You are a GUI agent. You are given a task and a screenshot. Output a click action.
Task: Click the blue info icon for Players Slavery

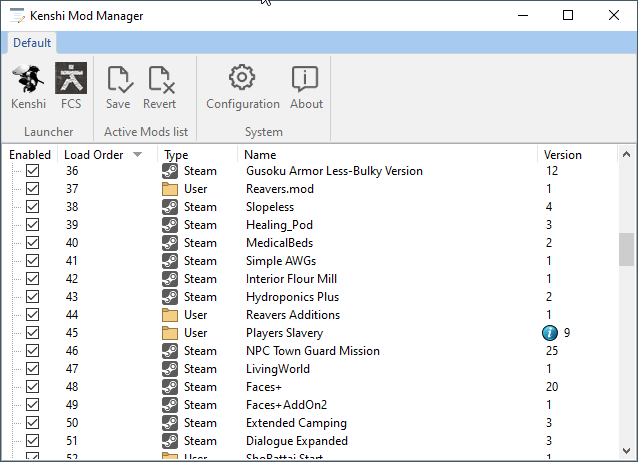point(550,333)
